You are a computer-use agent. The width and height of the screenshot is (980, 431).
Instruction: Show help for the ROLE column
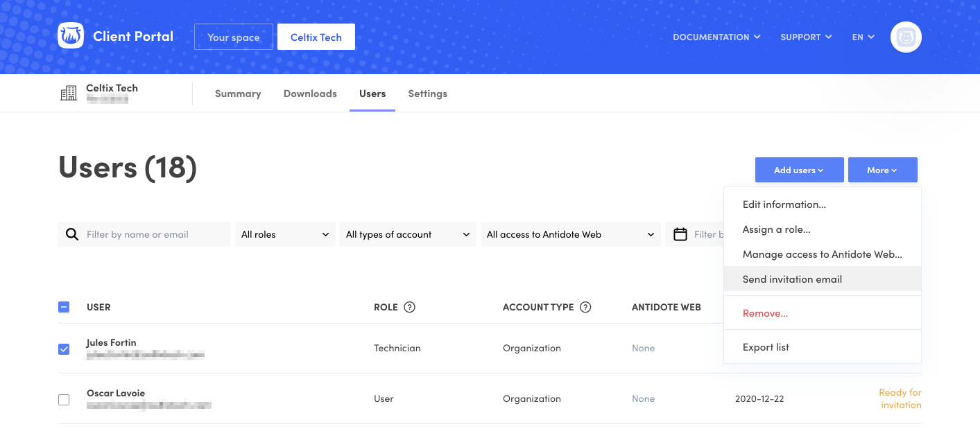tap(409, 307)
